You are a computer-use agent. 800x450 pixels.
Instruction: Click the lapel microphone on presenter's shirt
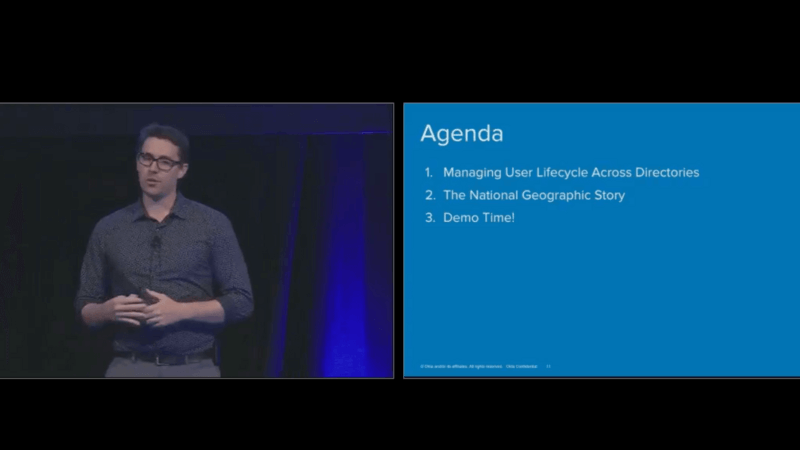[156, 242]
